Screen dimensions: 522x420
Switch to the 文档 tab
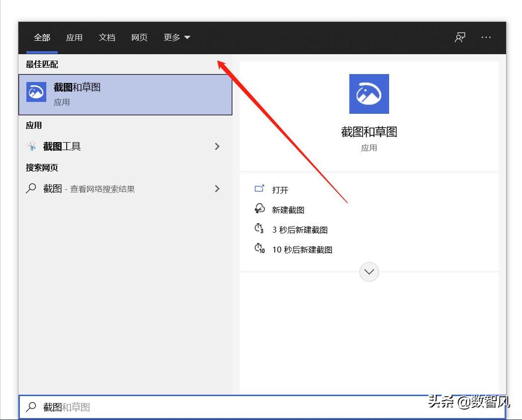106,37
